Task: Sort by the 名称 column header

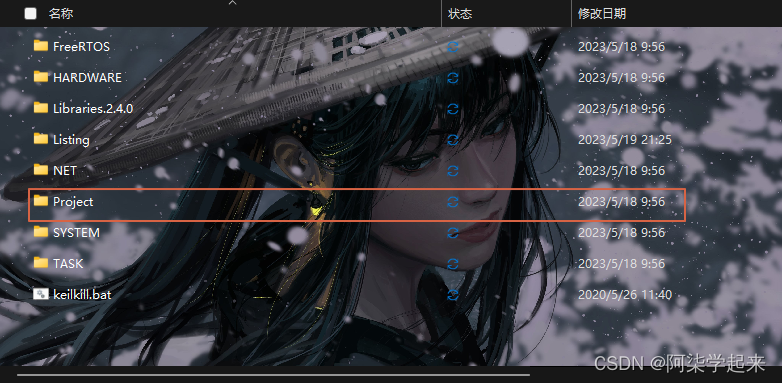Action: (61, 13)
